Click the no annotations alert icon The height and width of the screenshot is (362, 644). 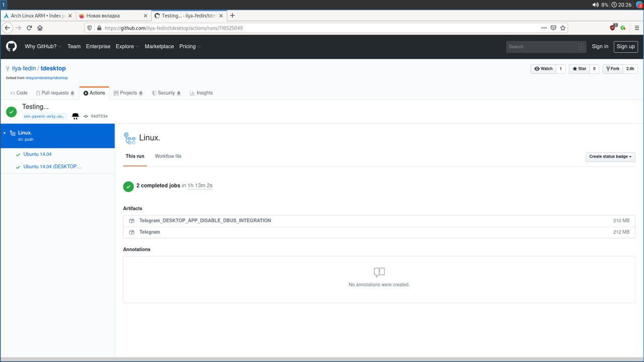(379, 273)
